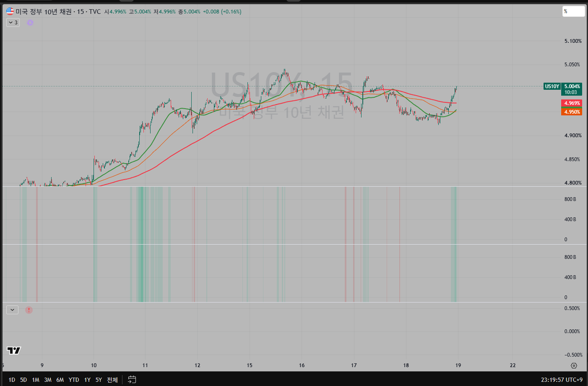Click the low value 저4.996% in header
Viewport: 588px width, 386px height.
click(x=164, y=11)
